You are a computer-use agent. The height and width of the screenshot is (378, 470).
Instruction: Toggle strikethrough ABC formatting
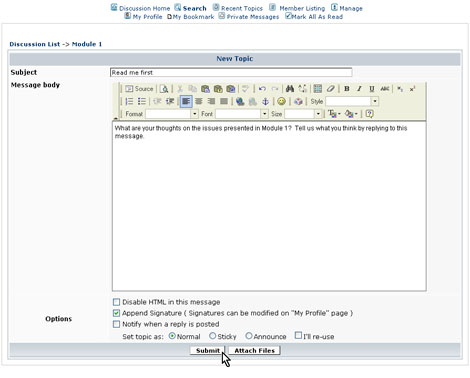(385, 89)
